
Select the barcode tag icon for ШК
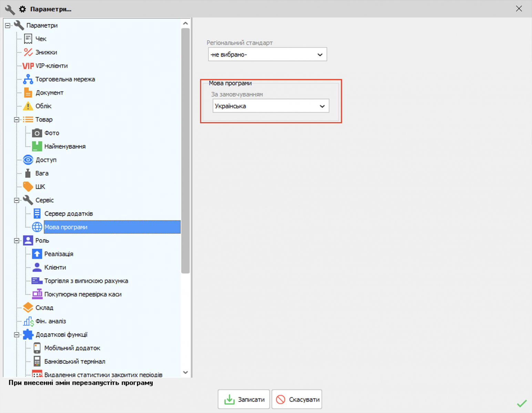tap(28, 187)
